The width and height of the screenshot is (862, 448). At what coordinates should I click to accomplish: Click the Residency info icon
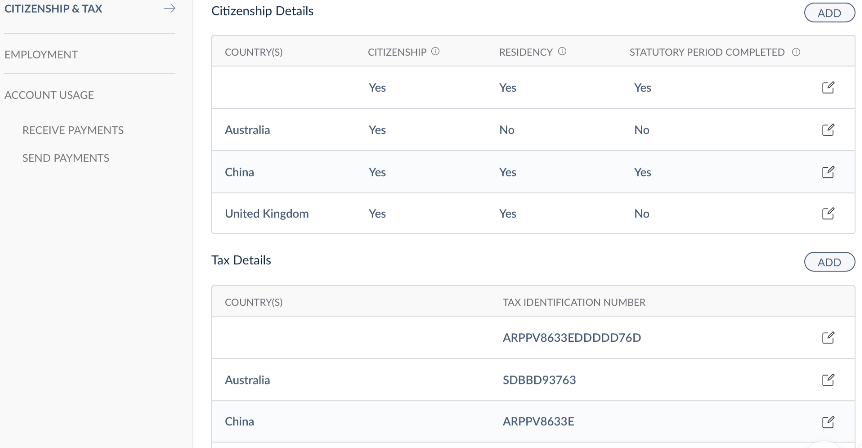(562, 52)
